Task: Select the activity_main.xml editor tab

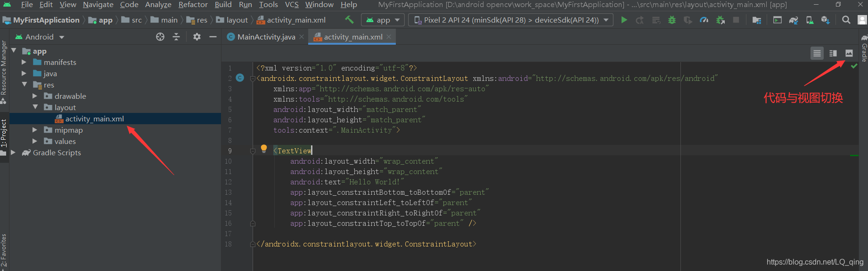Action: [353, 37]
